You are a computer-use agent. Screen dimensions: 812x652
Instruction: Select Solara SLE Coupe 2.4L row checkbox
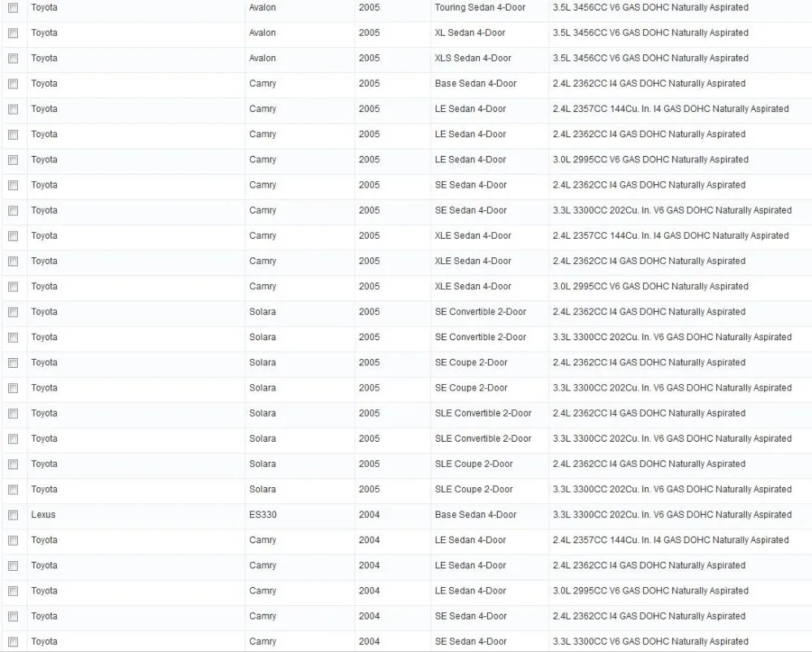[x=13, y=464]
